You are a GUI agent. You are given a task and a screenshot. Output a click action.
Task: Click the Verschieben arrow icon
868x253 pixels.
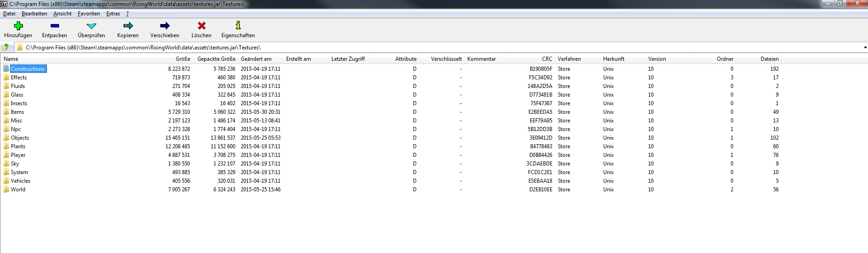(165, 26)
